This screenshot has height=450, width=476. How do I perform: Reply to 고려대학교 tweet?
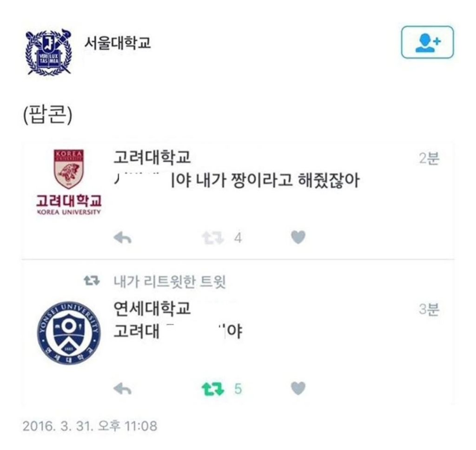[122, 238]
